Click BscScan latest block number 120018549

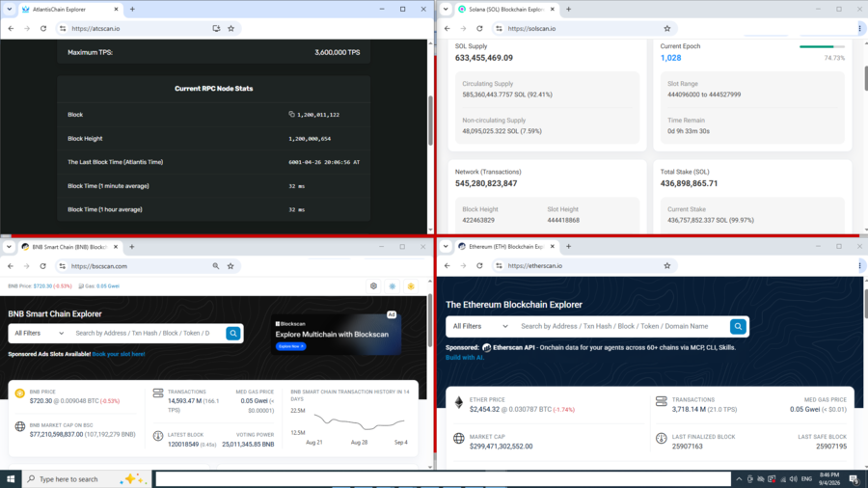click(182, 445)
